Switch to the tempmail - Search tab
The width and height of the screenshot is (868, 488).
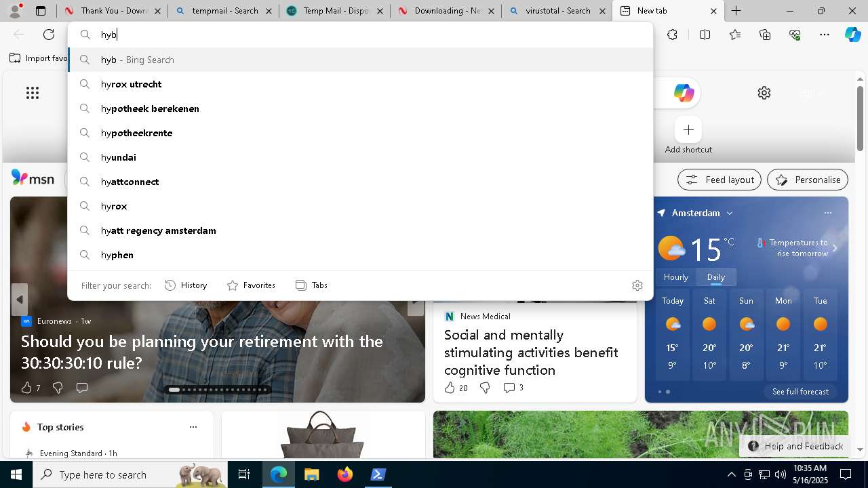click(x=222, y=11)
